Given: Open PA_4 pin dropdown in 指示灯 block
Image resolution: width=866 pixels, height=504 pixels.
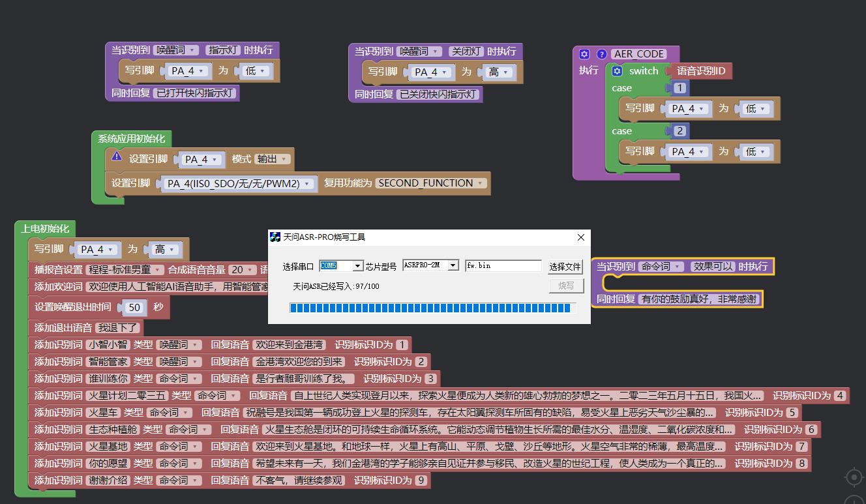Looking at the screenshot, I should [x=188, y=71].
